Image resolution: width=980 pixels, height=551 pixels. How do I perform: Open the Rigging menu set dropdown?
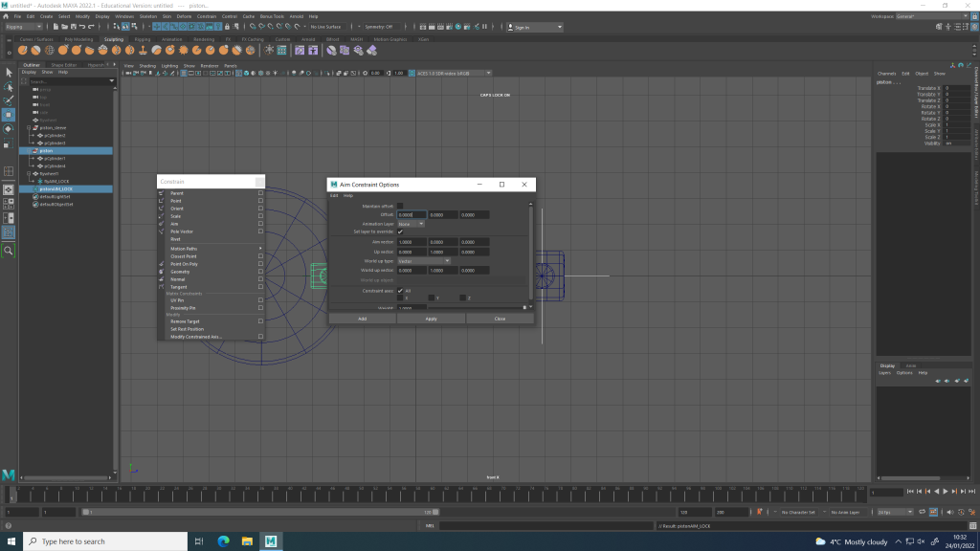click(x=23, y=27)
